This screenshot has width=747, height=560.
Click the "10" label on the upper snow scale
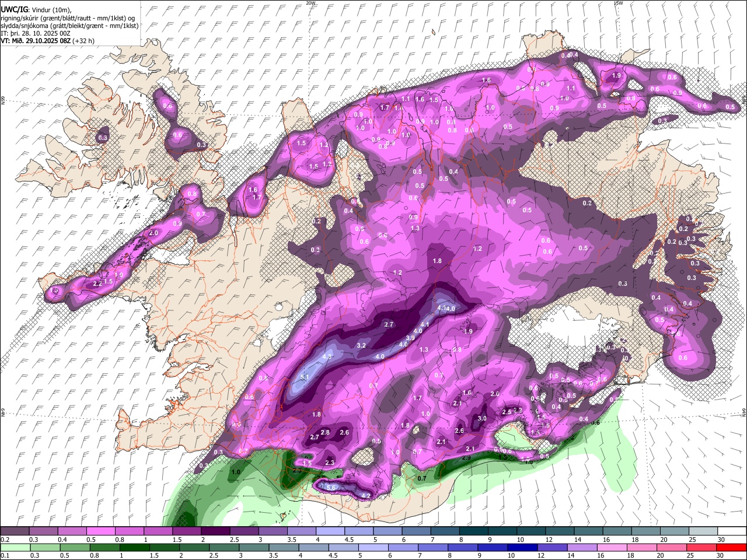(x=521, y=540)
